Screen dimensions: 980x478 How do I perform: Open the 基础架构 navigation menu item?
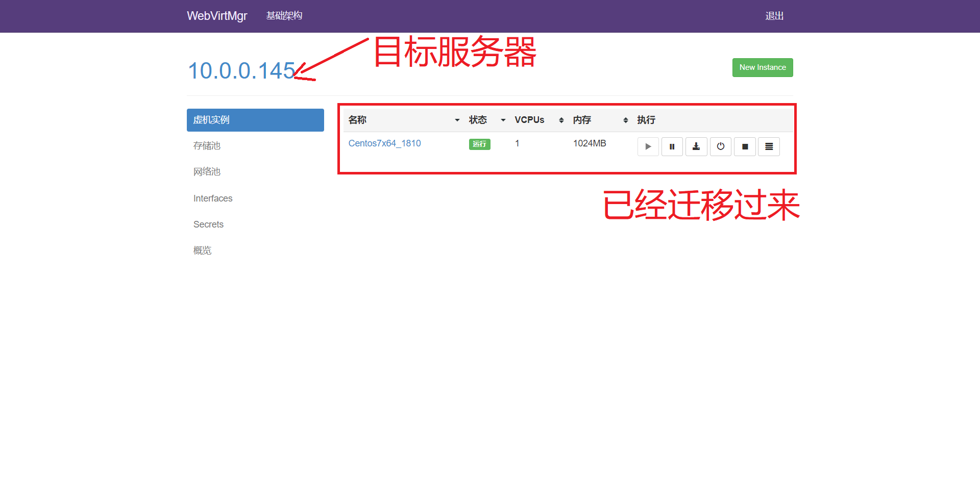click(284, 16)
